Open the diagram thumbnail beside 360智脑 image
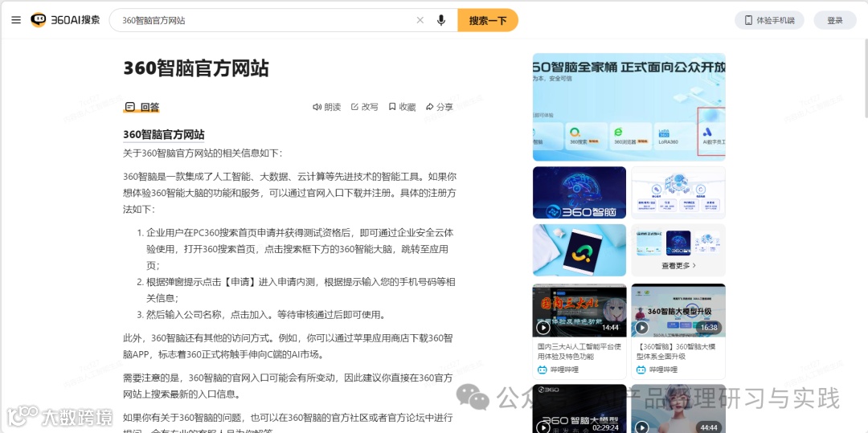This screenshot has height=433, width=868. click(x=678, y=193)
